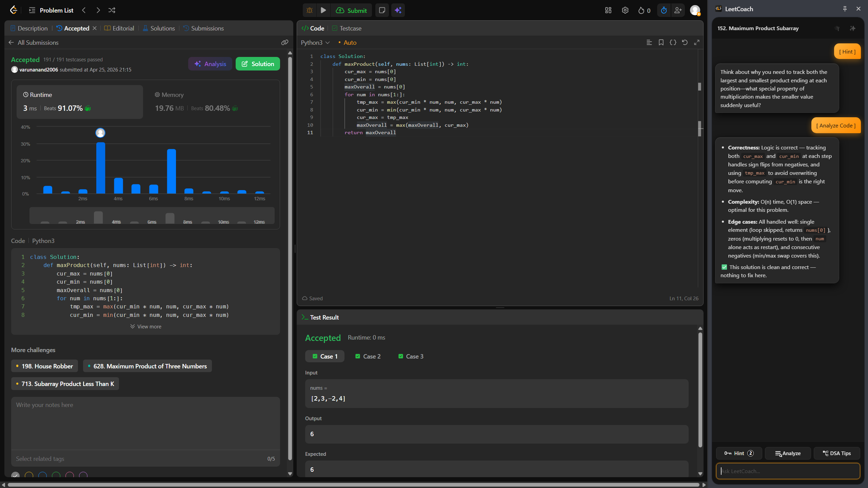Click the green Solution button
The height and width of the screenshot is (488, 868).
coord(258,64)
